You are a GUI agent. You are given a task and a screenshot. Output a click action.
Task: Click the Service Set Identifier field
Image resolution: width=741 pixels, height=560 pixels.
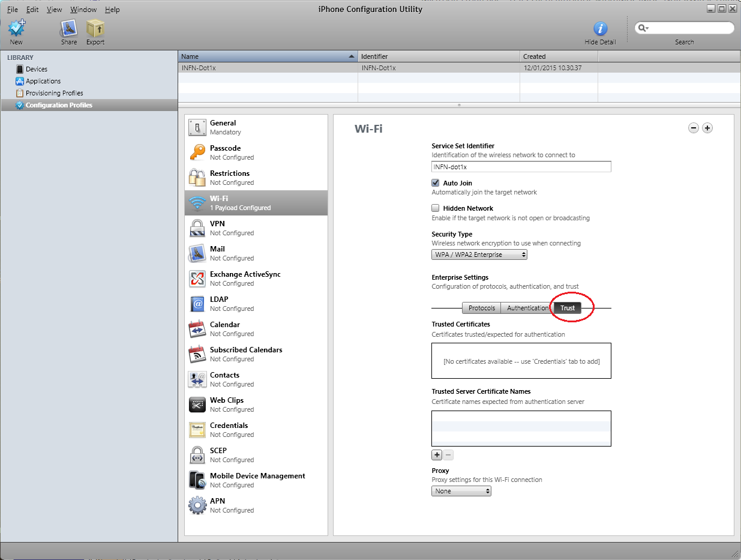pos(521,167)
